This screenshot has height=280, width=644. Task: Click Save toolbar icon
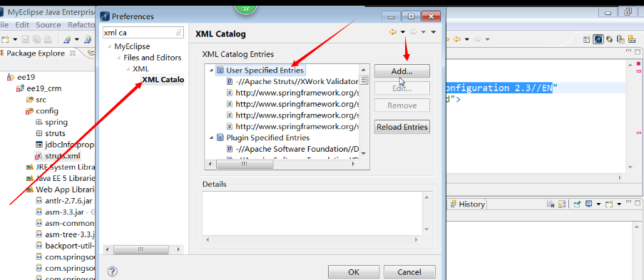26,39
